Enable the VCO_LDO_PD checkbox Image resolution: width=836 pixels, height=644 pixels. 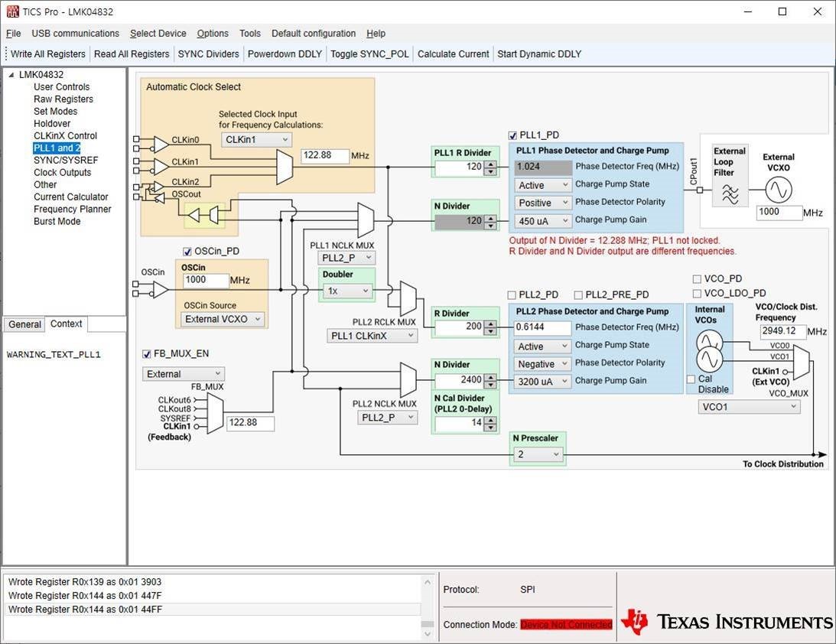[x=697, y=293]
